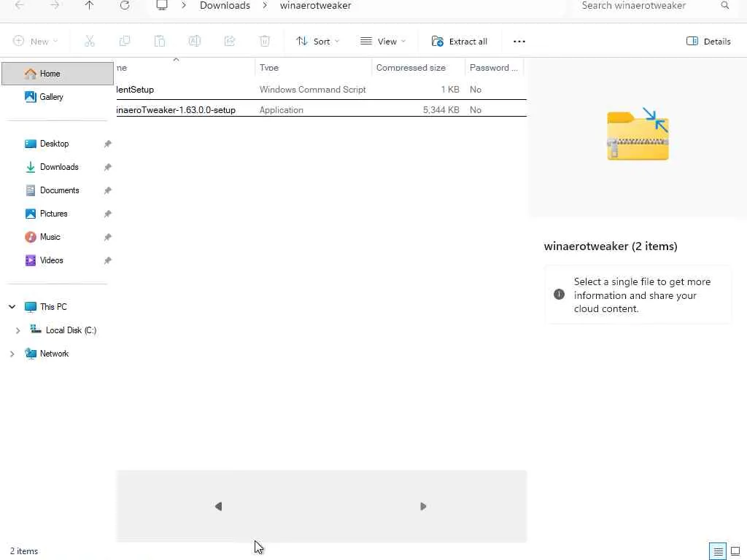Viewport: 747px width, 560px height.
Task: Select Network in navigation pane
Action: (x=54, y=354)
